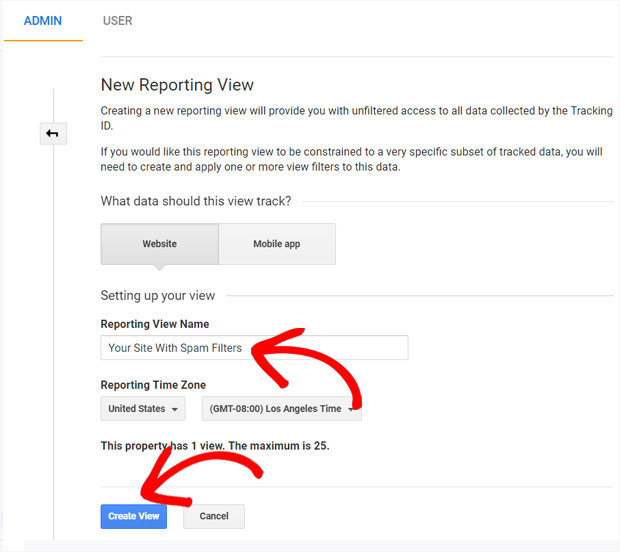
Task: Select Website as the tracked data type
Action: click(x=159, y=244)
